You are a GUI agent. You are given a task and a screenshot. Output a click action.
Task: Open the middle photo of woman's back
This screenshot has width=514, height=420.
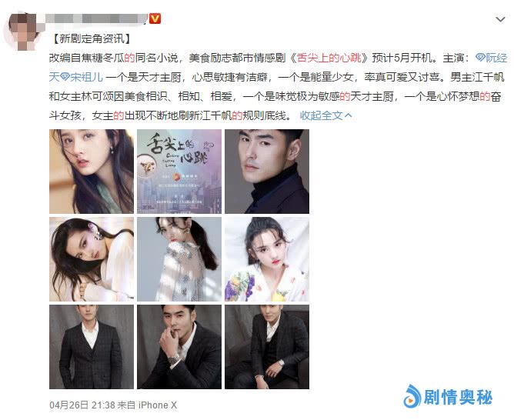pos(179,259)
